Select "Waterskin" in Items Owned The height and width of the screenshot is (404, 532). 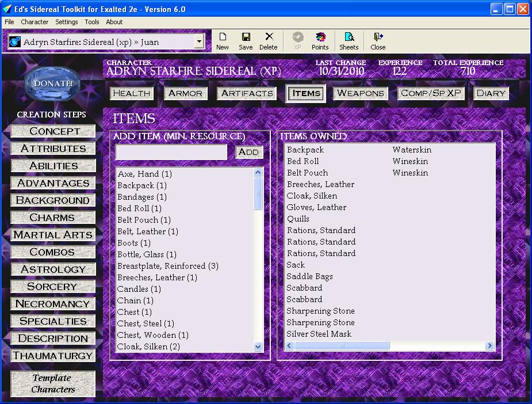412,150
